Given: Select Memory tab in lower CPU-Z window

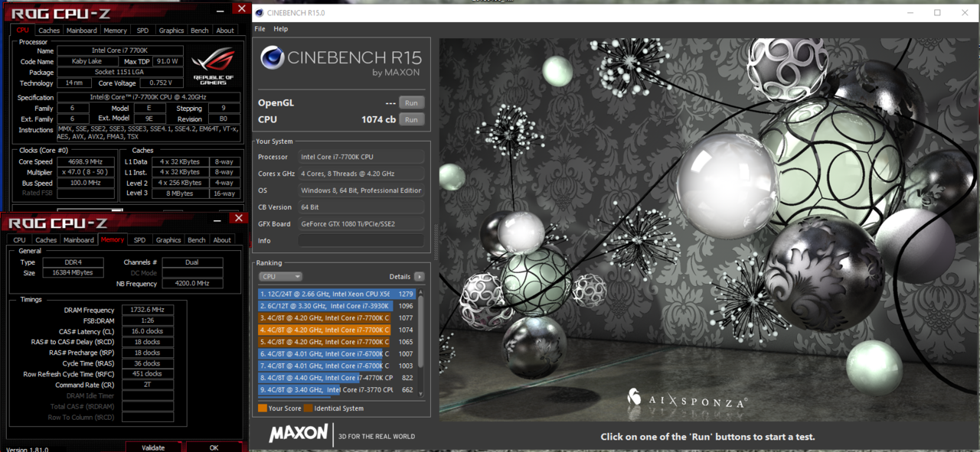Looking at the screenshot, I should 113,240.
